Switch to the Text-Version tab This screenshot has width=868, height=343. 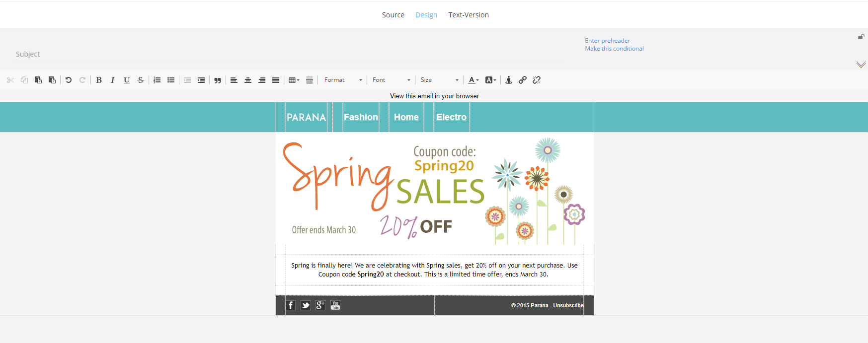tap(469, 15)
